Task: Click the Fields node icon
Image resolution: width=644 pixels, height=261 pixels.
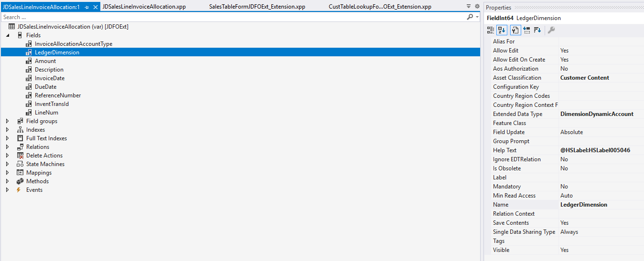Action: [20, 35]
